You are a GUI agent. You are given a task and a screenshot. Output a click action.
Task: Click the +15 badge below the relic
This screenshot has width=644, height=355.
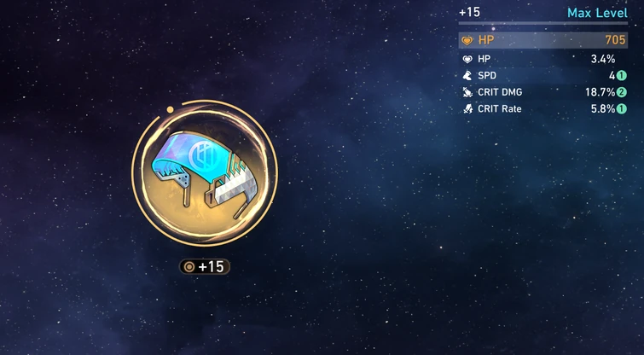[x=205, y=267]
